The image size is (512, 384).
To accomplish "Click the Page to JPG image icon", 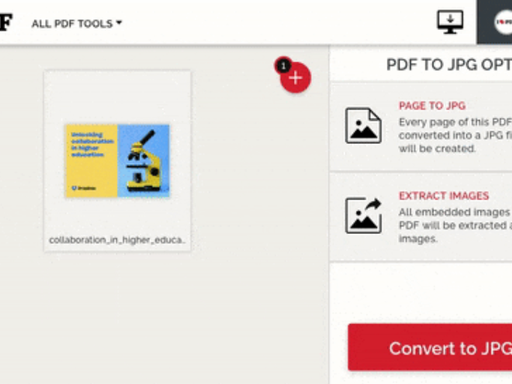I will (x=363, y=126).
